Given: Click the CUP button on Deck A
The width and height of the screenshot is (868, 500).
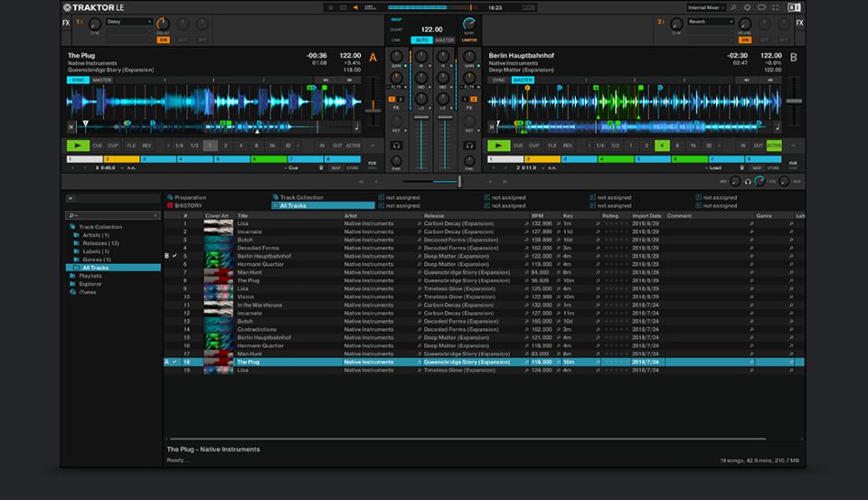Looking at the screenshot, I should [113, 145].
